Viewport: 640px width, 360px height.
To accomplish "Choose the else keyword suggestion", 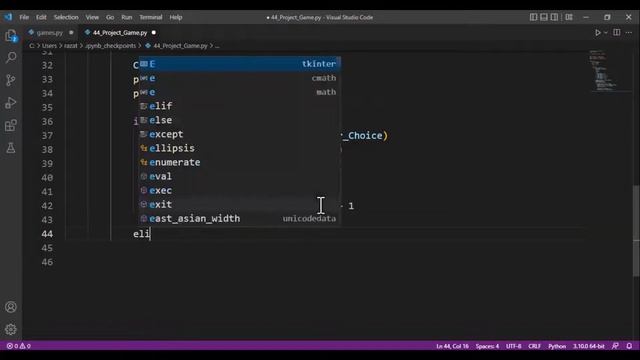I will pos(239,120).
